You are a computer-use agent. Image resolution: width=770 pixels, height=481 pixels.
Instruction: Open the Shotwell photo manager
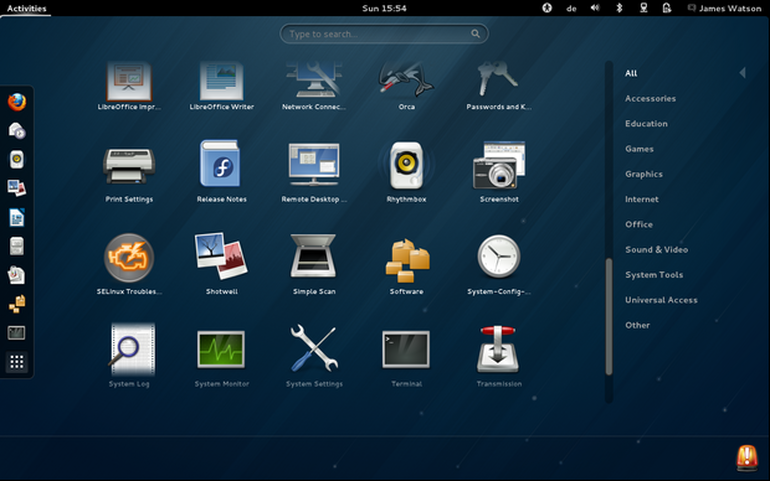[221, 263]
